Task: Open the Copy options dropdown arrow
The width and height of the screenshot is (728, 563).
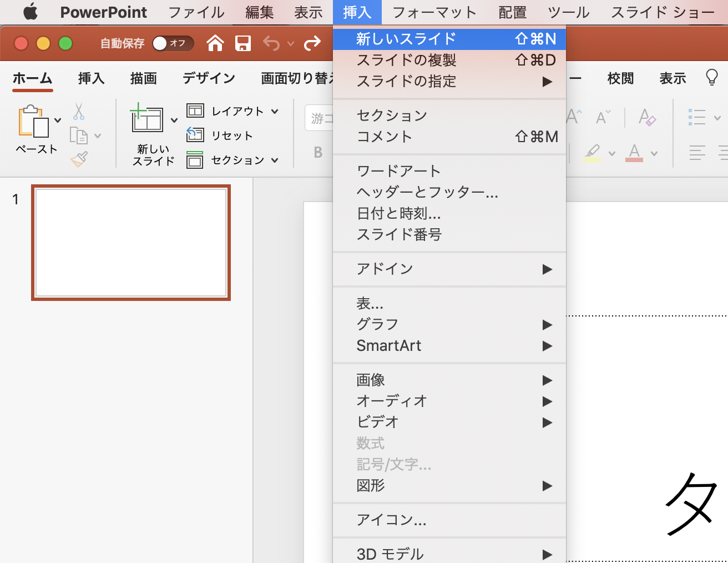Action: click(x=98, y=135)
